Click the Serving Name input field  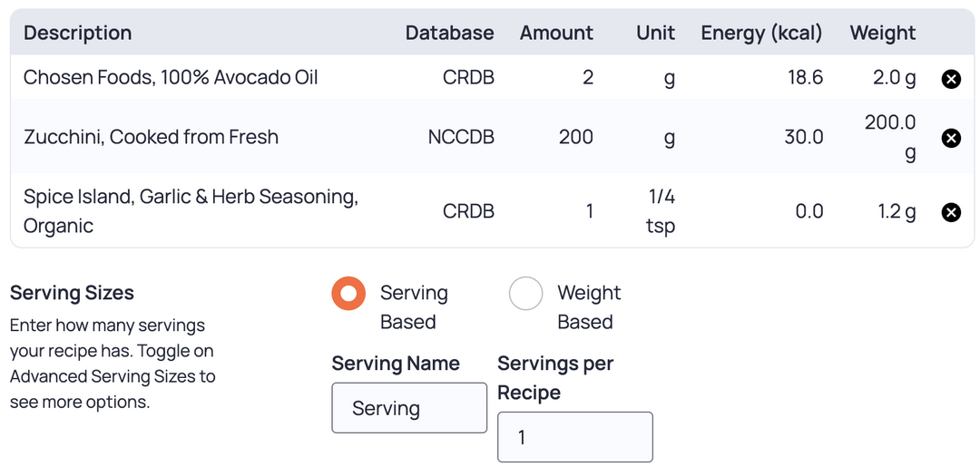click(408, 408)
